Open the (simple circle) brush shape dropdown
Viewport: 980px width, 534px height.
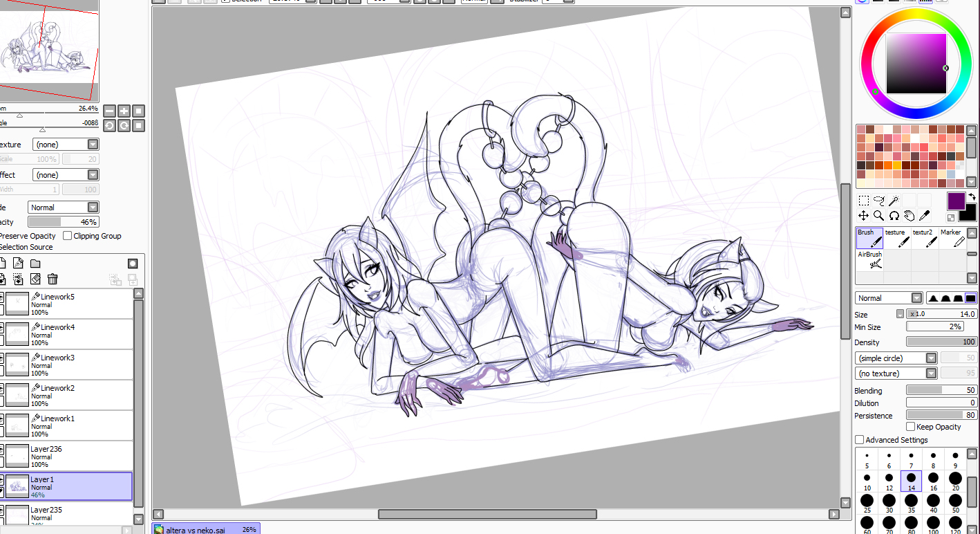896,358
